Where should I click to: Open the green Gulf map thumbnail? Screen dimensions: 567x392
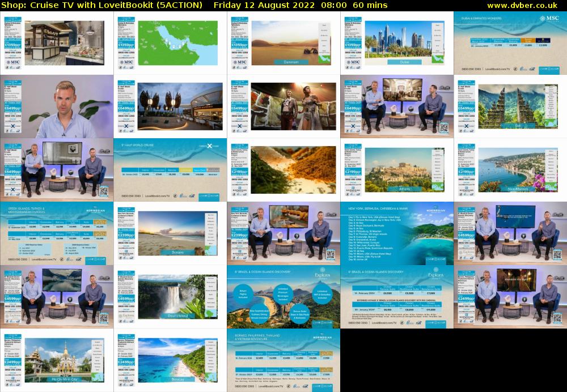tap(170, 43)
